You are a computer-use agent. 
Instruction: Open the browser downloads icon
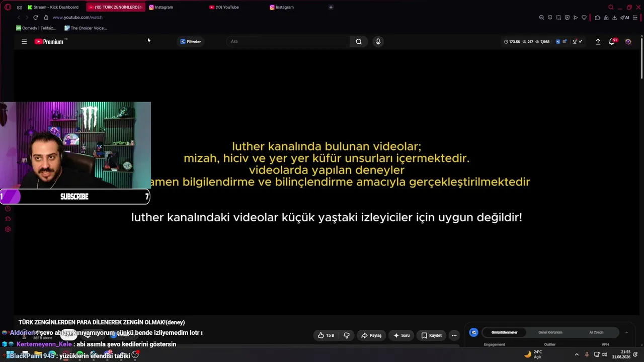tap(614, 18)
